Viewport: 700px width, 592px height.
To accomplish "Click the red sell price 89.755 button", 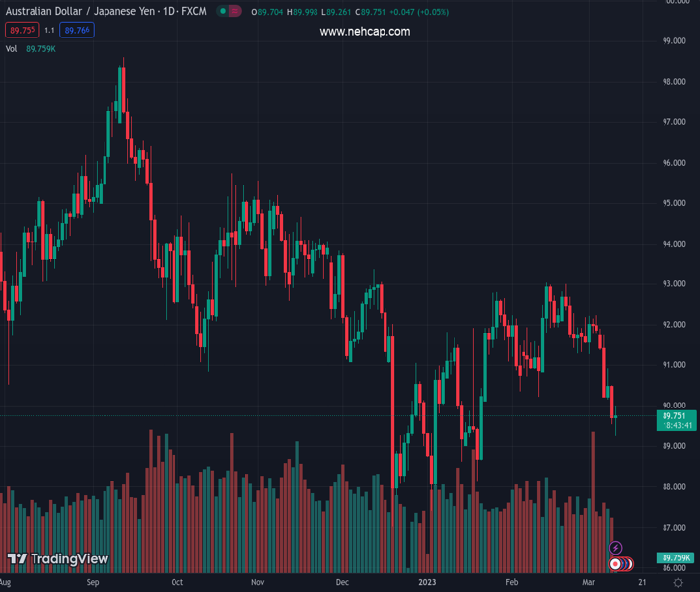I will point(22,31).
